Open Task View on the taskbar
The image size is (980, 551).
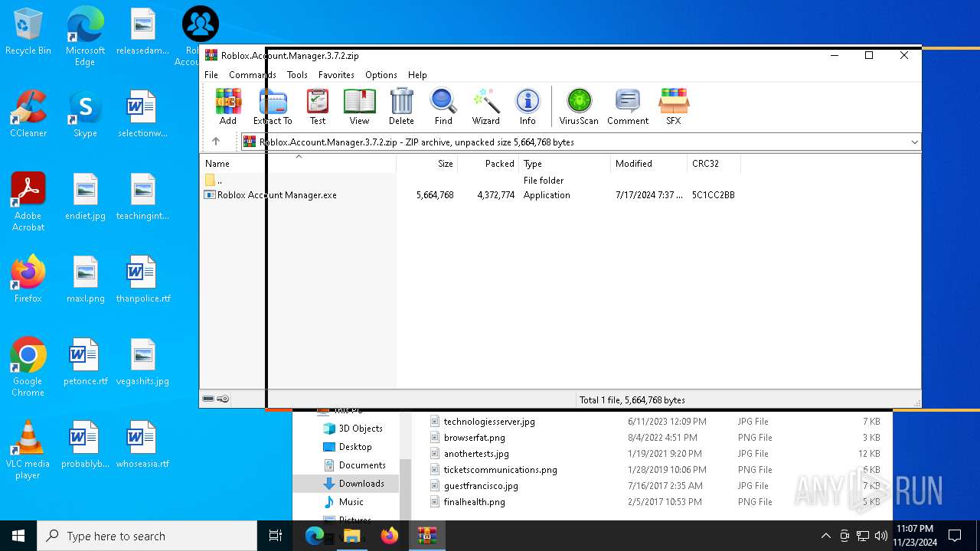(276, 536)
